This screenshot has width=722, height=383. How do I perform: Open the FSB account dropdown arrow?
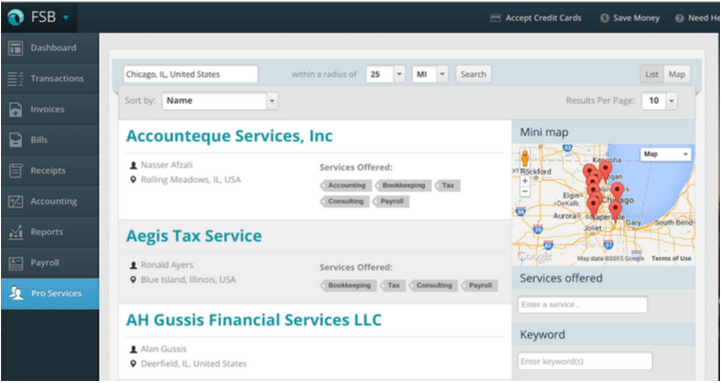(66, 18)
